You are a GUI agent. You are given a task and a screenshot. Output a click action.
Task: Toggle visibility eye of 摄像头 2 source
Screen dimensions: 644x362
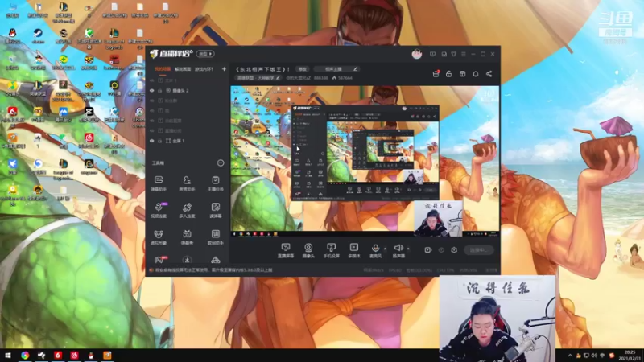(x=152, y=91)
